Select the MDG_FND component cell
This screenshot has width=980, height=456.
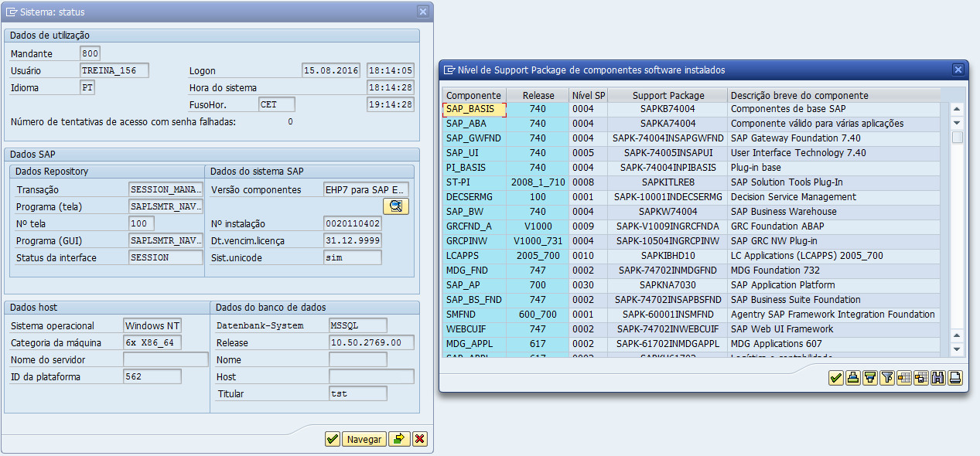tap(474, 271)
